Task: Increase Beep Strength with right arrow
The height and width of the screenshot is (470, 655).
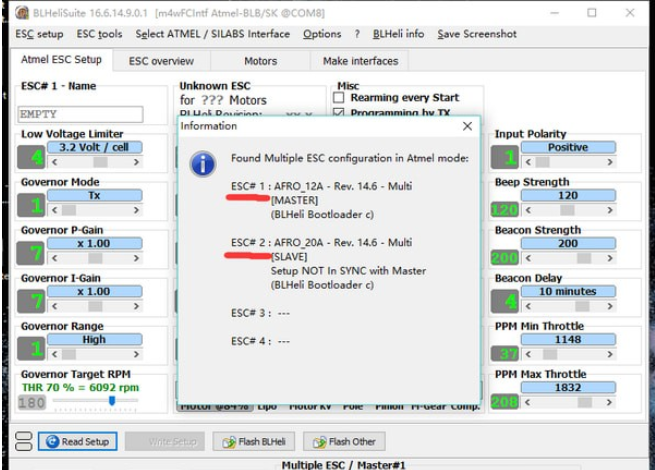Action: click(610, 210)
